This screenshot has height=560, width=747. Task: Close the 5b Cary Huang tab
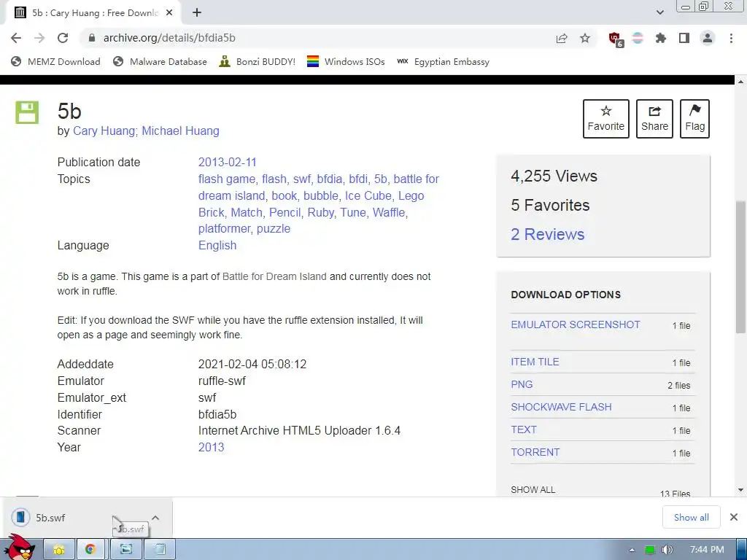click(x=169, y=13)
